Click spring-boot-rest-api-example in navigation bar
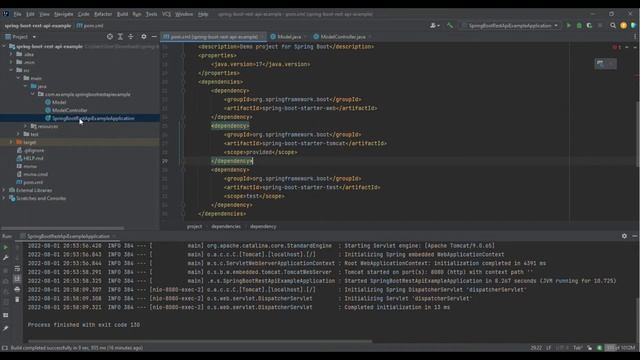This screenshot has height=360, width=640. (x=38, y=25)
